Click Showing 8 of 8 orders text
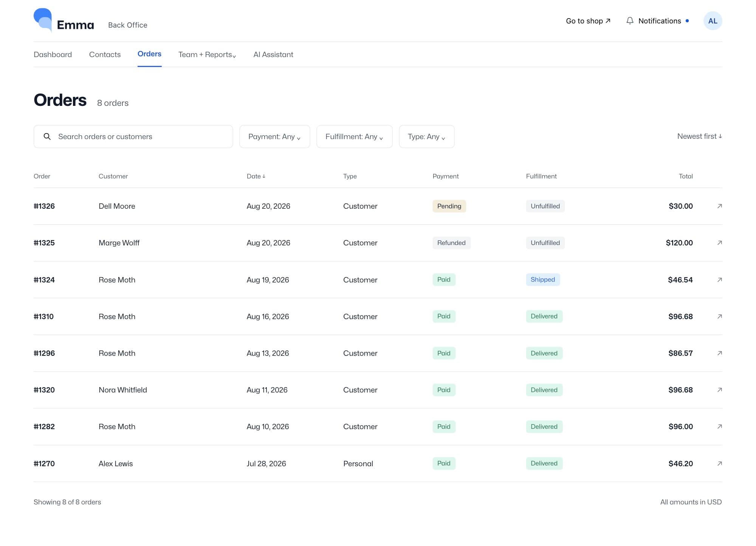Screen dimensions: 756x546 67,502
